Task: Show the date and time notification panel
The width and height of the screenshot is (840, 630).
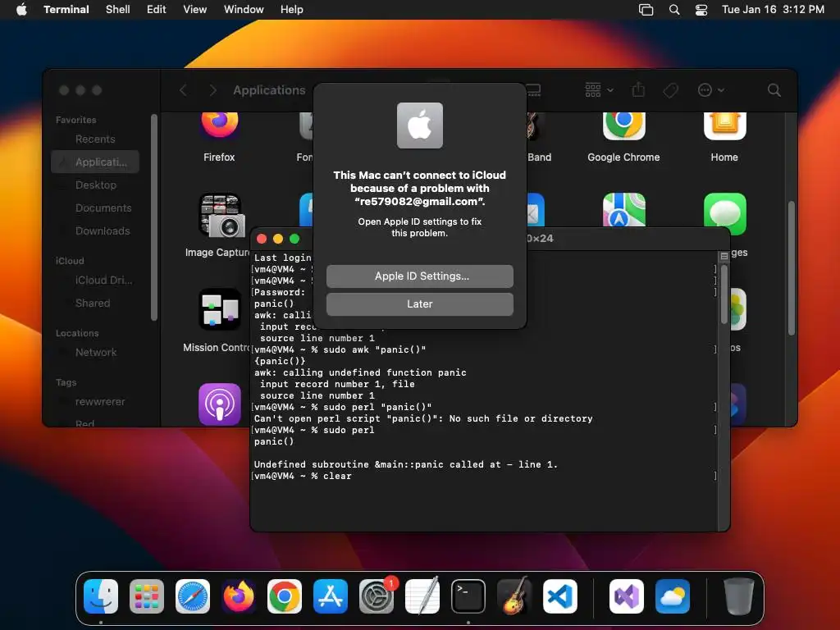Action: pos(773,10)
